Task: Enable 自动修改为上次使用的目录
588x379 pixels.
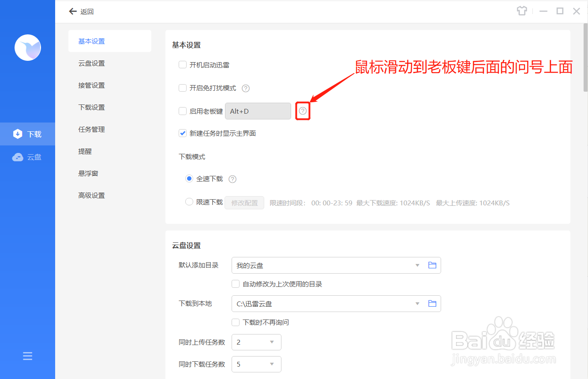Action: (x=236, y=284)
